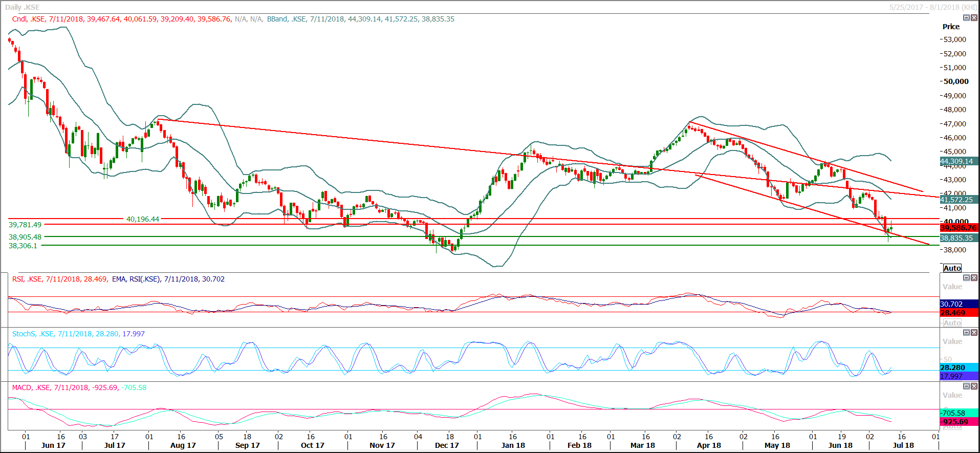Toggle Auto scaling on the RSI axis
980x453 pixels.
pos(952,323)
